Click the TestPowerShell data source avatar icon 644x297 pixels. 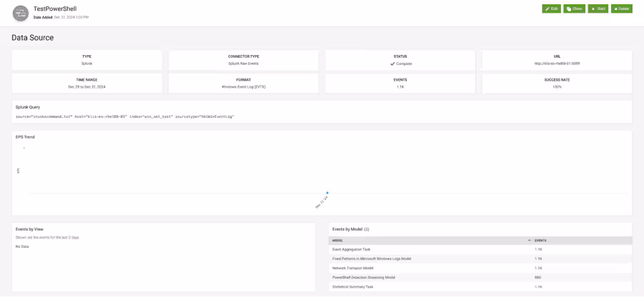(x=21, y=12)
